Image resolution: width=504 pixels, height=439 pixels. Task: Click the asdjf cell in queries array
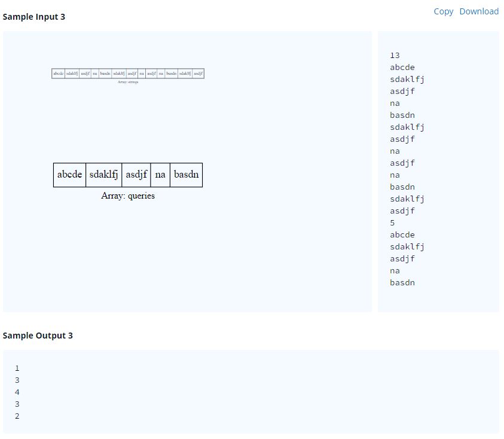click(x=136, y=175)
